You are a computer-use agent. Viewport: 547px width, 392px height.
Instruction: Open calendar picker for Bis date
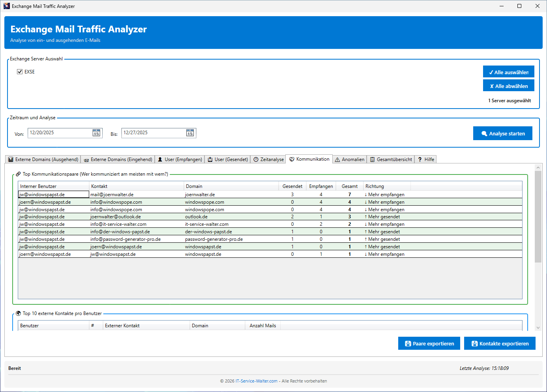click(x=190, y=133)
